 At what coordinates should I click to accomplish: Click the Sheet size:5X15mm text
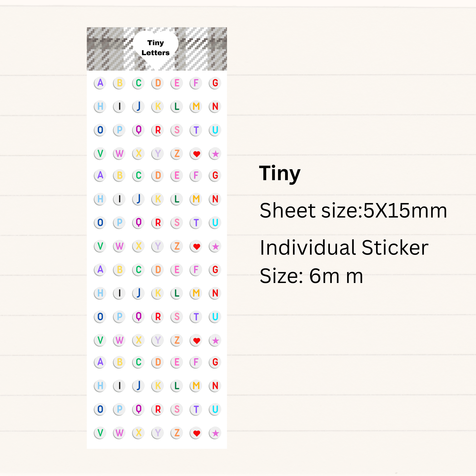353,211
